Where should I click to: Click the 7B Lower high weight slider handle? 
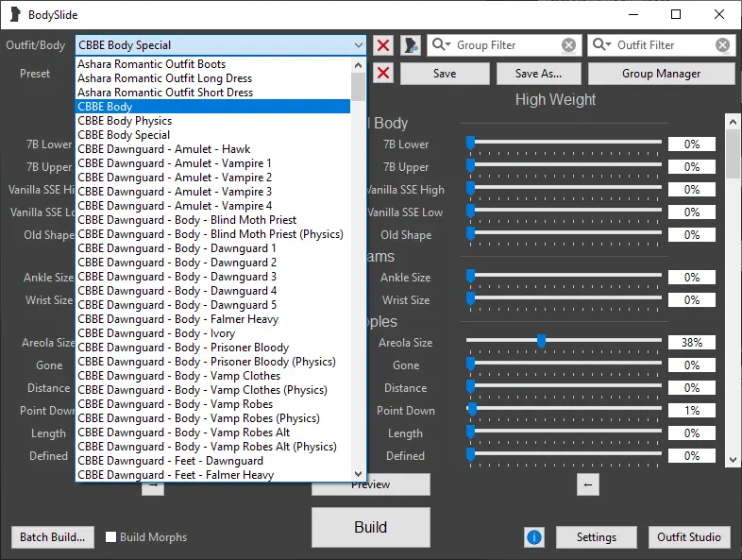[470, 143]
